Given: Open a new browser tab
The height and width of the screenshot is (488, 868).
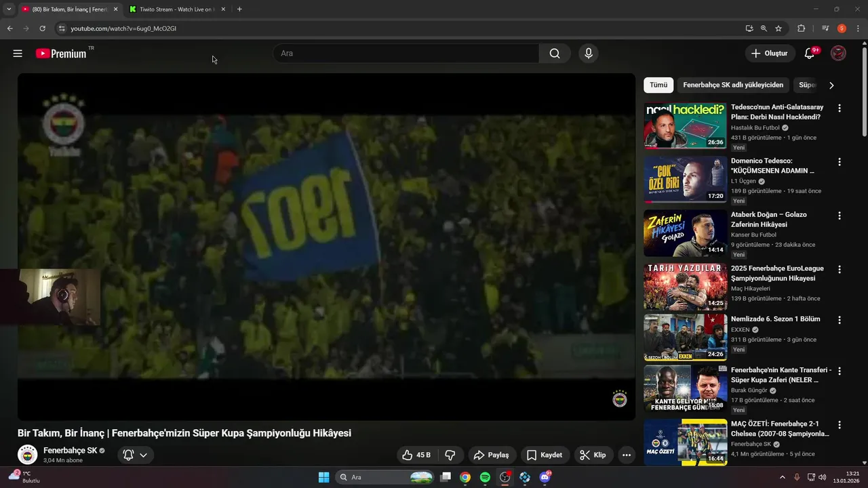Looking at the screenshot, I should point(239,9).
